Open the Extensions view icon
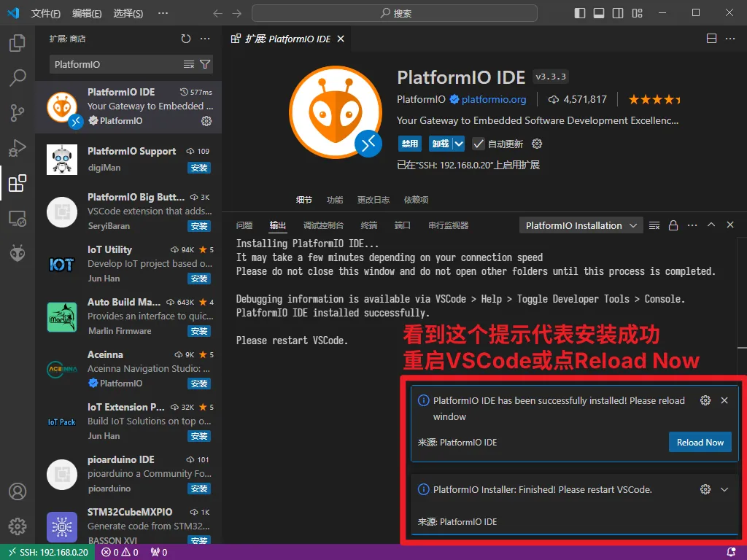This screenshot has width=747, height=560. click(18, 183)
